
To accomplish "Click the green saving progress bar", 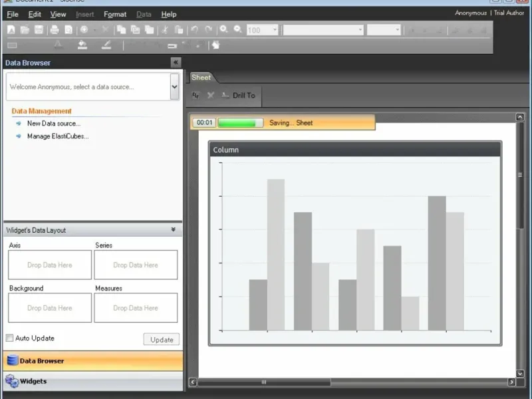I will point(240,123).
